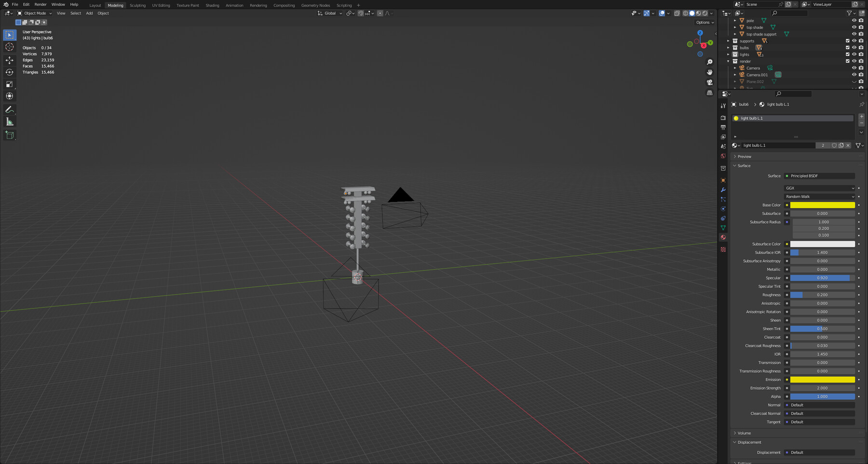868x464 pixels.
Task: Click the light bulb L.1 breadcrumb
Action: coord(777,104)
